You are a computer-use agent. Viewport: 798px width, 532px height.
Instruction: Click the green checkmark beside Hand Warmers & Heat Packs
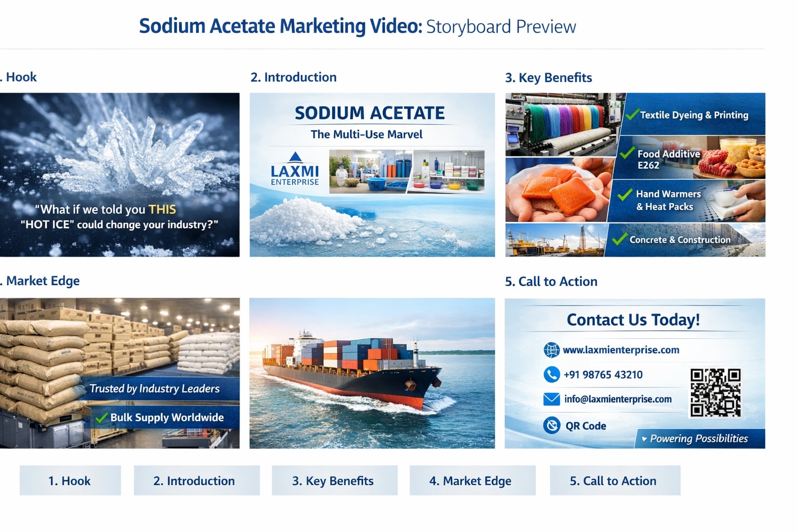(624, 195)
